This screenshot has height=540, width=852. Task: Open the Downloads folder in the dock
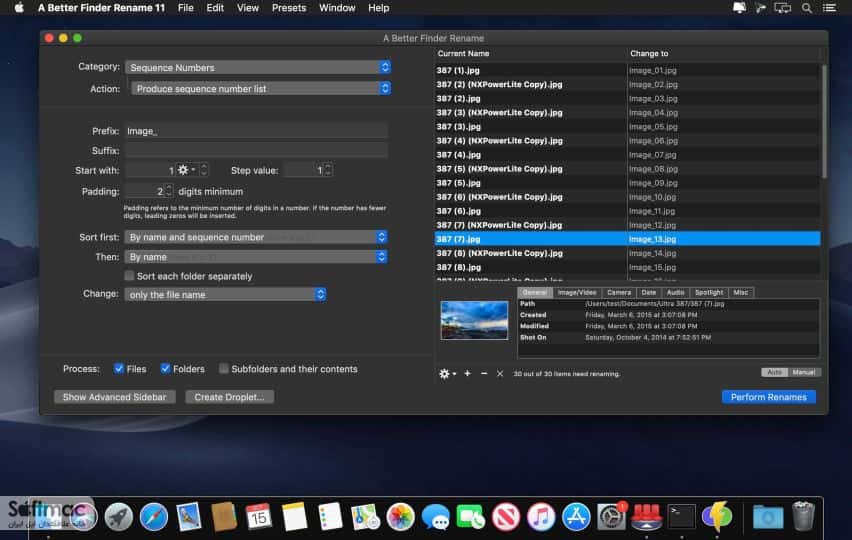(768, 517)
